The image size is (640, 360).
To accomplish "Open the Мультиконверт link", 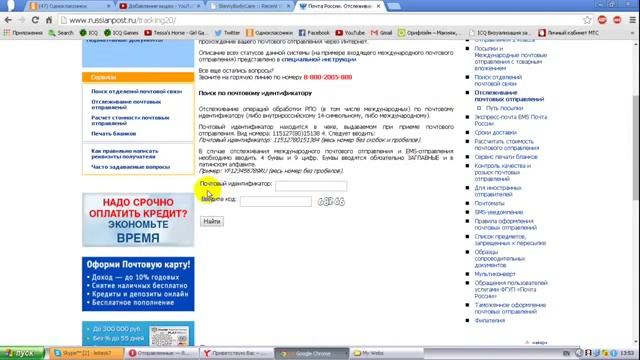I will (495, 274).
